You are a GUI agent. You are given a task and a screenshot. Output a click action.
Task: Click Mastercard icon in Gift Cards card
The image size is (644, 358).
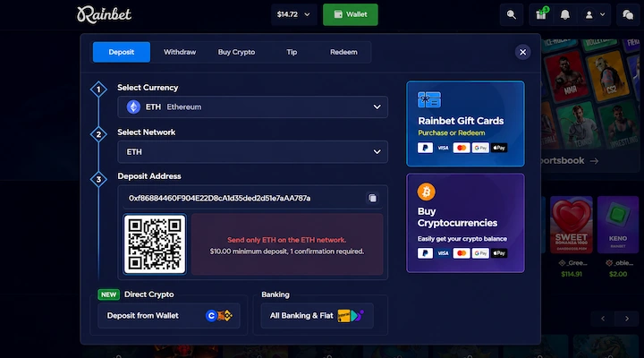pyautogui.click(x=462, y=148)
